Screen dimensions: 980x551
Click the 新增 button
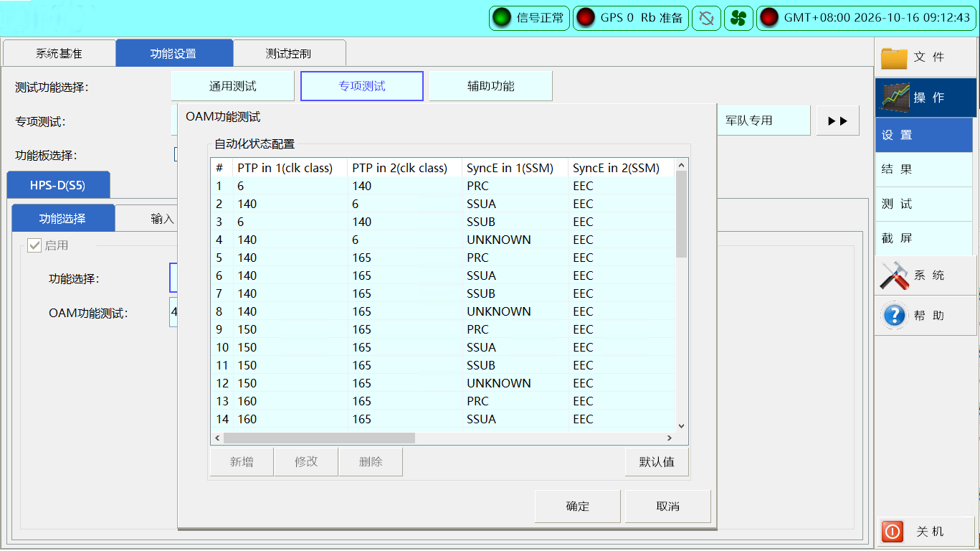(242, 462)
